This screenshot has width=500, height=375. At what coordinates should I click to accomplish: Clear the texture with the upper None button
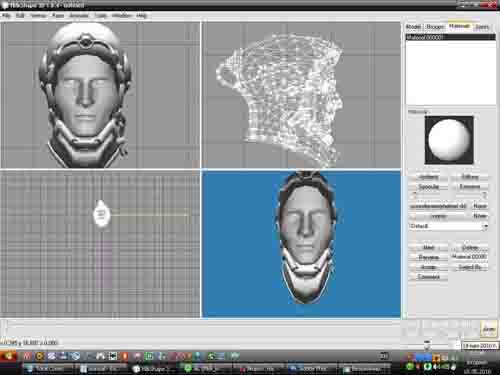coord(480,206)
